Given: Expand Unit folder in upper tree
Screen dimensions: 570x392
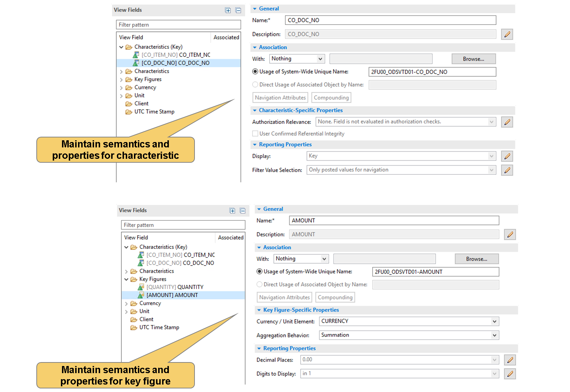Looking at the screenshot, I should (x=121, y=96).
